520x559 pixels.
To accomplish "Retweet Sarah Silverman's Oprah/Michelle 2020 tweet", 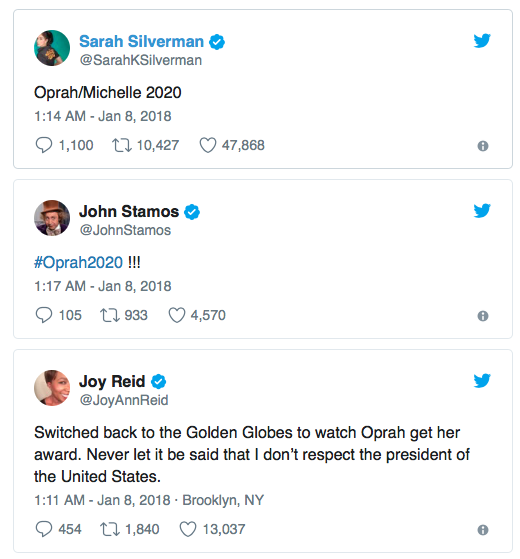I will click(122, 145).
